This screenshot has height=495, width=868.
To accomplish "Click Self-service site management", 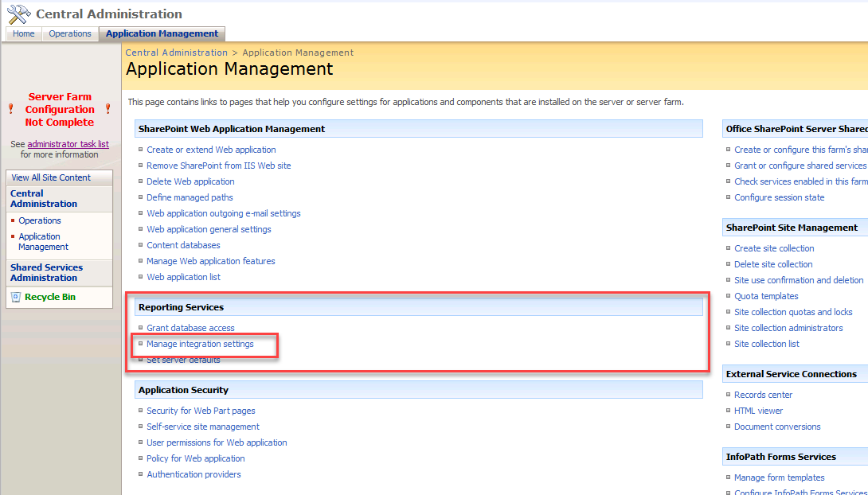I will tap(202, 427).
